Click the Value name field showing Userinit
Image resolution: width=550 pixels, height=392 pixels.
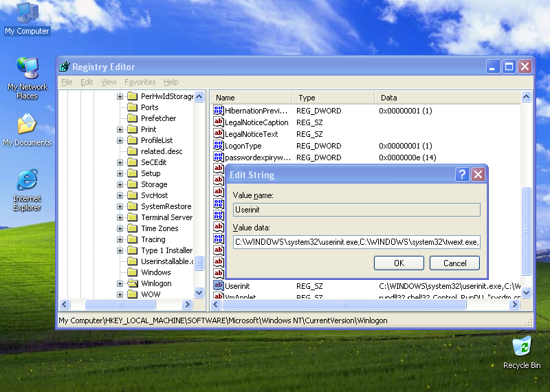[x=356, y=210]
